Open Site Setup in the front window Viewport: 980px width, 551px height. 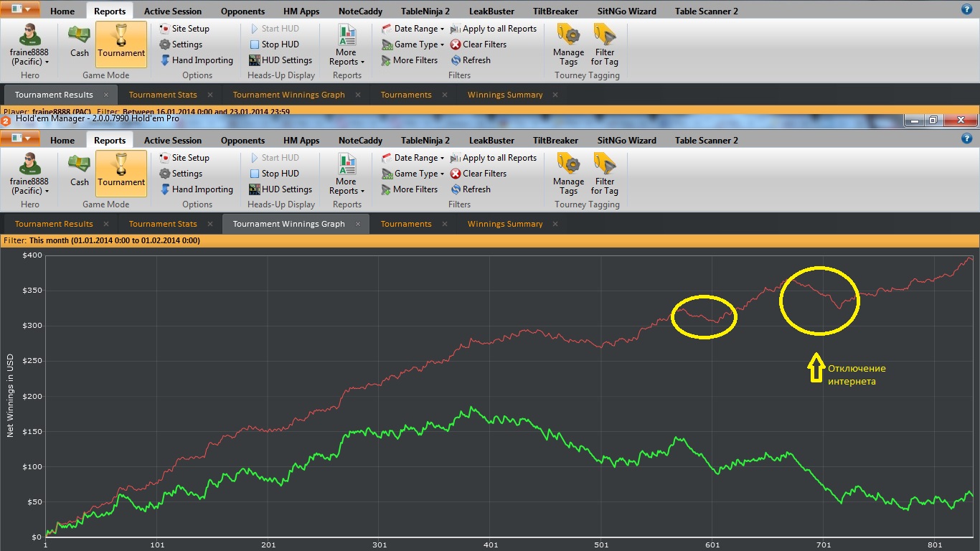(x=184, y=158)
